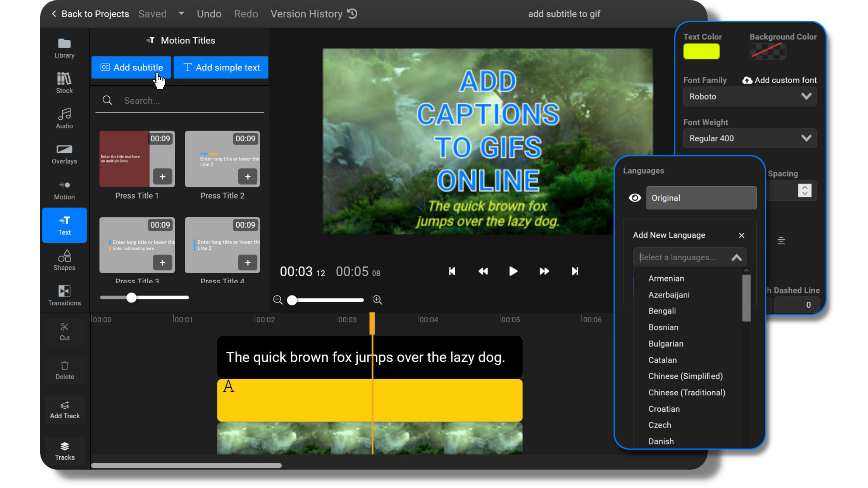Add Press Title 2 with plus icon
The image size is (868, 488).
248,177
